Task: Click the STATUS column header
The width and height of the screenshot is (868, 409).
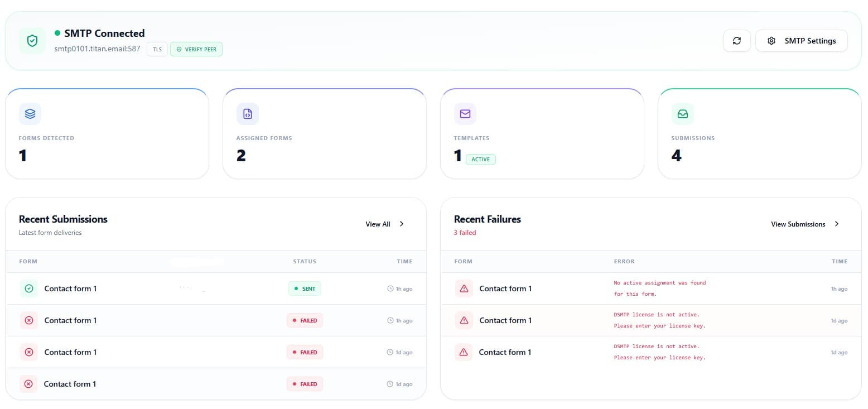Action: (x=305, y=261)
